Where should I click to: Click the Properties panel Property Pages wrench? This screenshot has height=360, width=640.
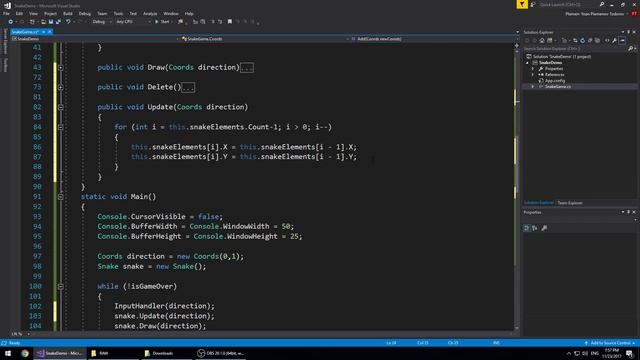(x=544, y=228)
